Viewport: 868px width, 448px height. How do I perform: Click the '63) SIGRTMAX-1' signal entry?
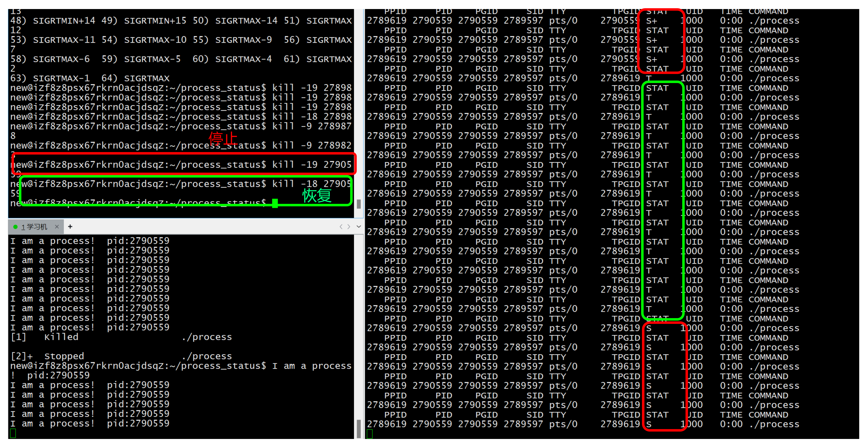tap(50, 78)
